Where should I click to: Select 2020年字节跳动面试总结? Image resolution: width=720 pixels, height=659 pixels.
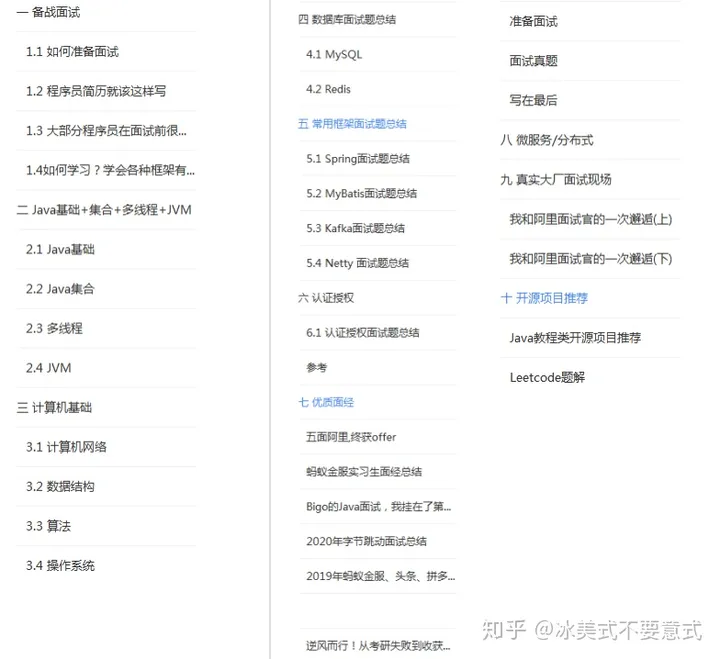pos(366,541)
